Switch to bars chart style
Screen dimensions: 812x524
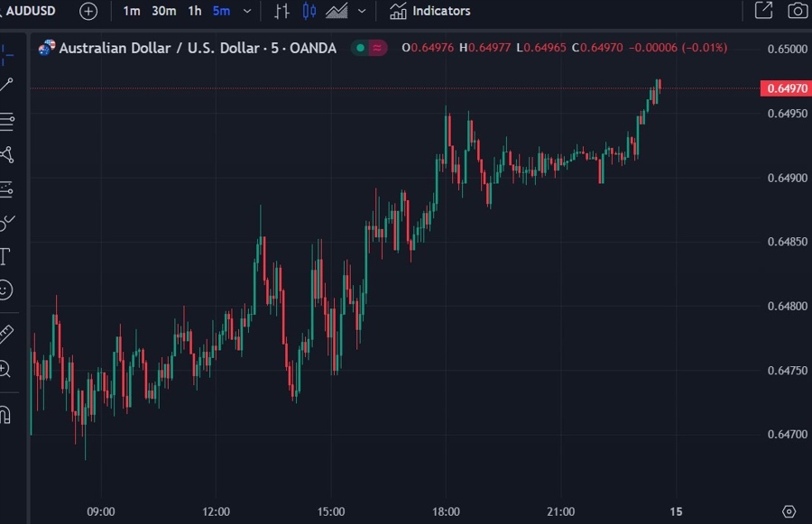click(x=281, y=11)
